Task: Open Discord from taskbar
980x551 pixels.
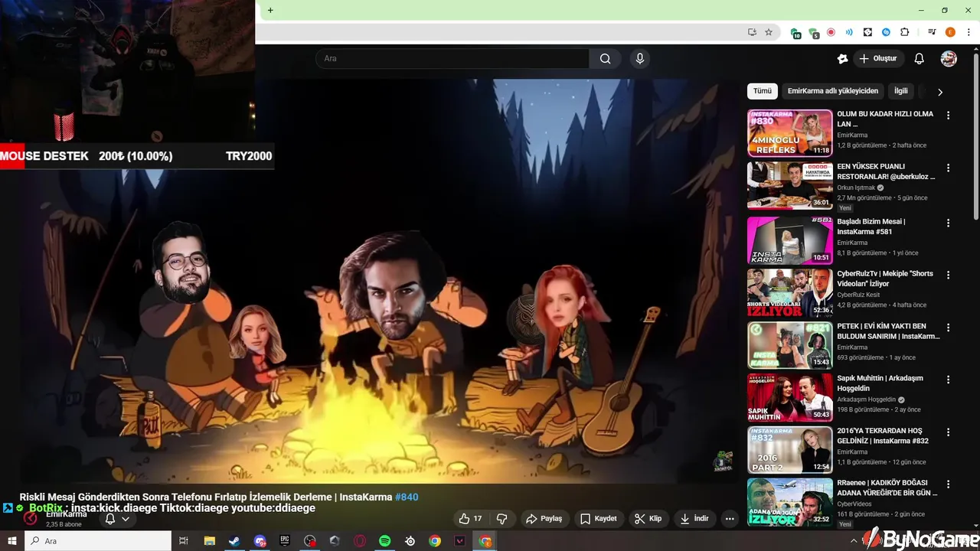Action: pyautogui.click(x=260, y=541)
